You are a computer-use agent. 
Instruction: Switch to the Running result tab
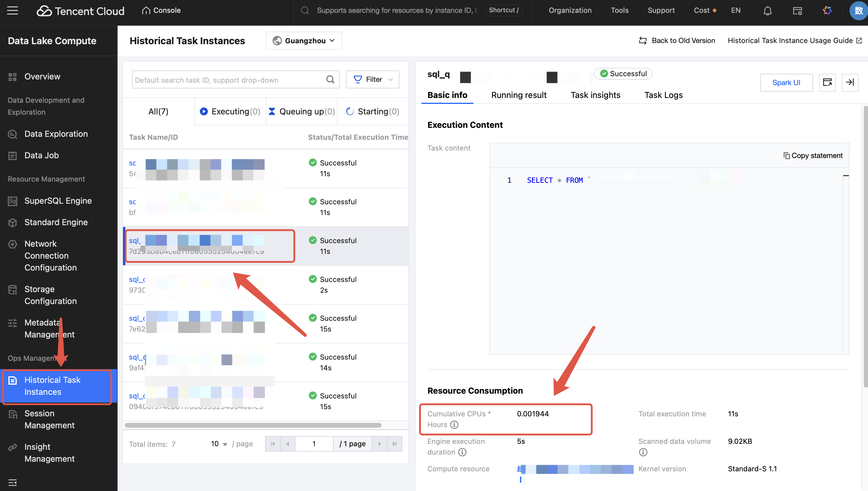[x=518, y=95]
